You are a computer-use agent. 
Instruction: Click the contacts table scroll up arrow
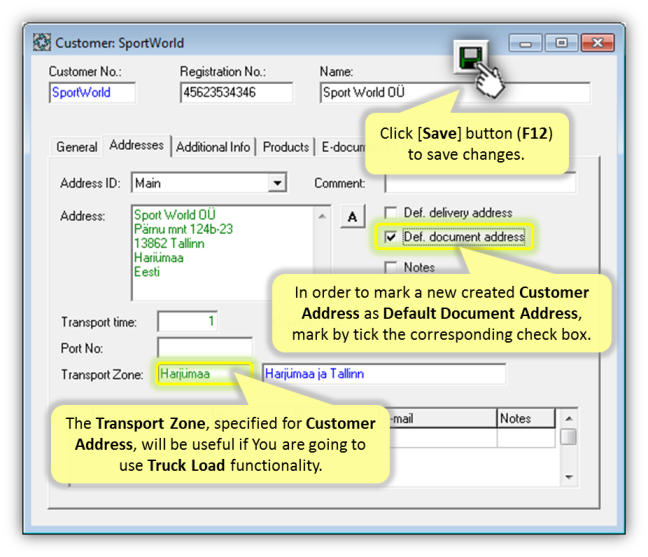coord(569,418)
